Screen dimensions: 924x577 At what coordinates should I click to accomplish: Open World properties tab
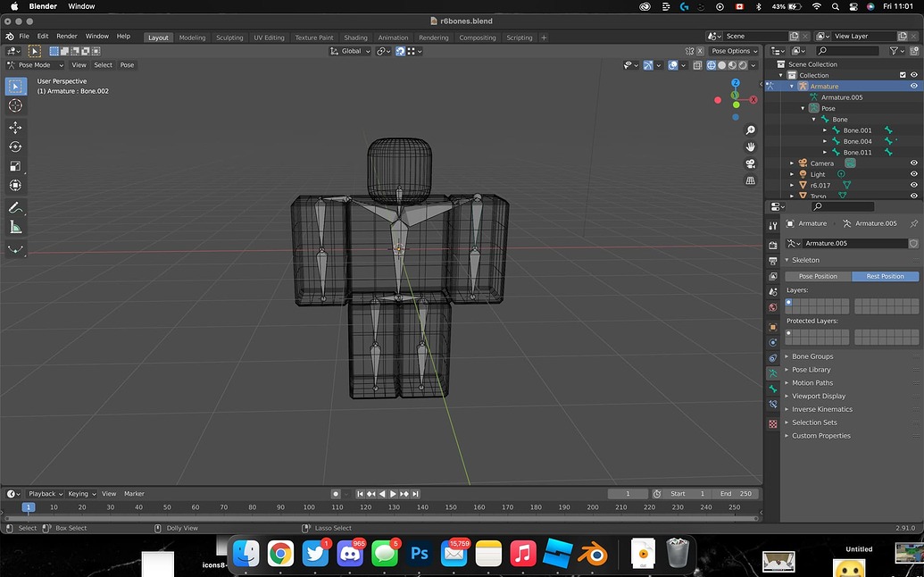coord(773,307)
